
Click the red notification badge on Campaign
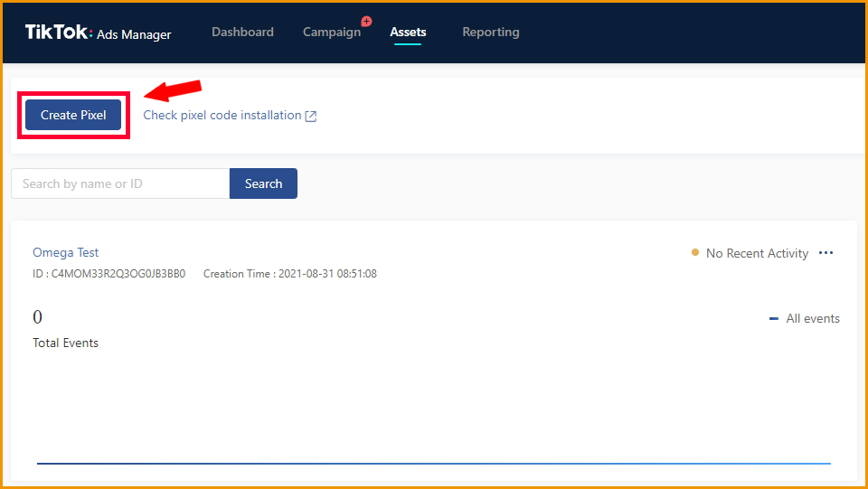point(366,21)
